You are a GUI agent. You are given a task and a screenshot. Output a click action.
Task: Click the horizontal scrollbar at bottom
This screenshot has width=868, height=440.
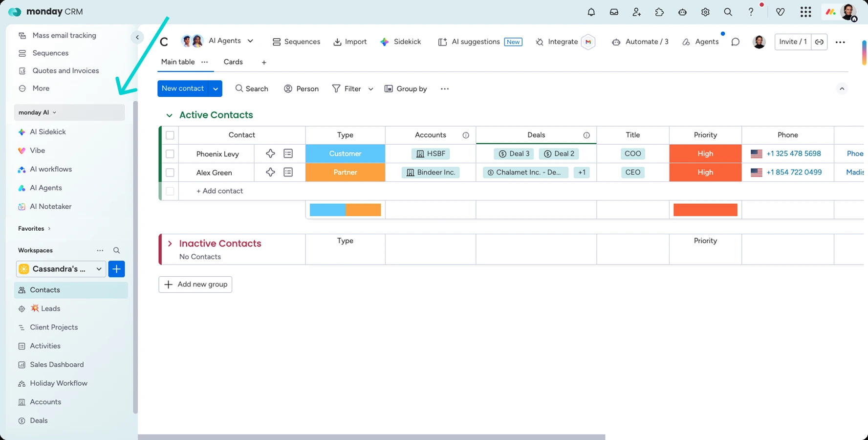tap(371, 437)
